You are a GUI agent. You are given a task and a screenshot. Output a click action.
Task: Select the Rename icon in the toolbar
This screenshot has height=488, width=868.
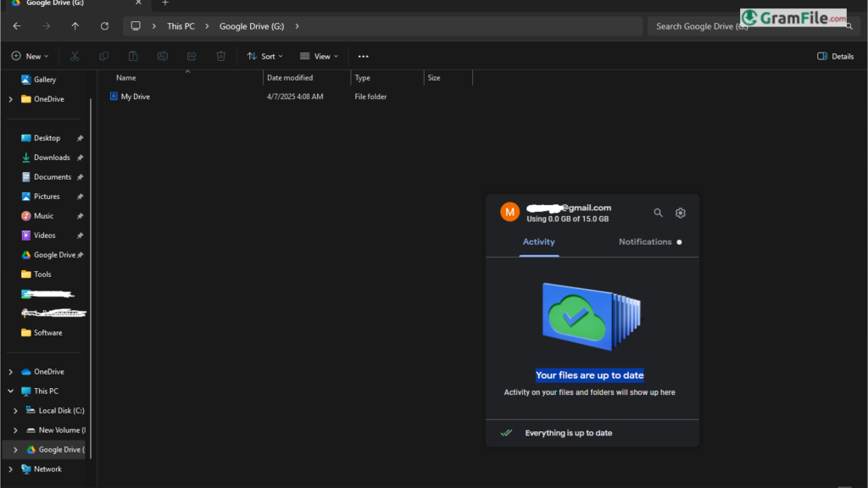click(x=162, y=56)
